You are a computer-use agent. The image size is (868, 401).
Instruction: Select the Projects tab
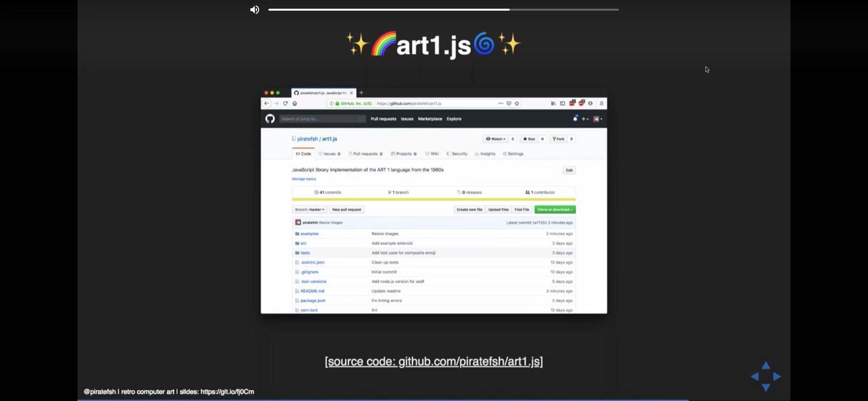404,154
